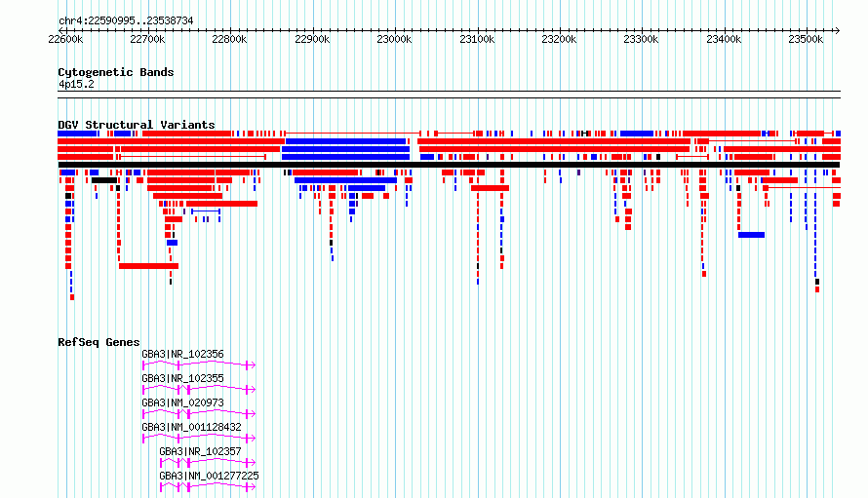The height and width of the screenshot is (498, 868).
Task: Click the chr4:22590995..23538734 coordinate label
Action: click(x=126, y=21)
